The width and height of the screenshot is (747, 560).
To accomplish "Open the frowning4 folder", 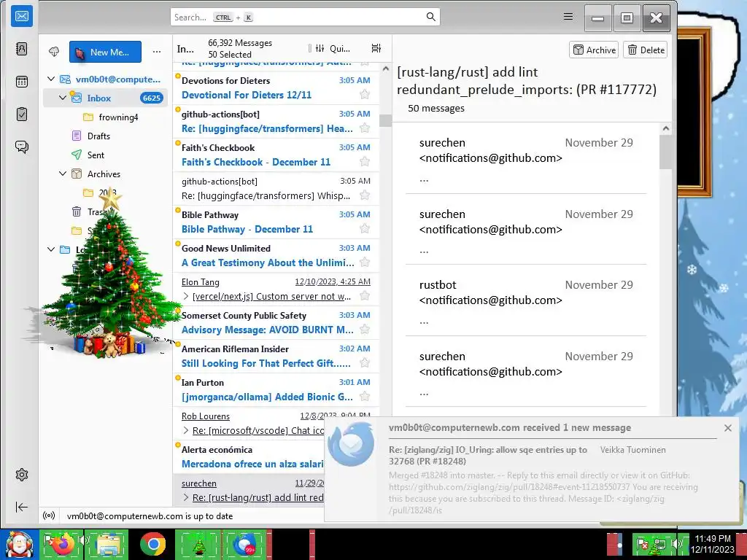I will point(117,117).
